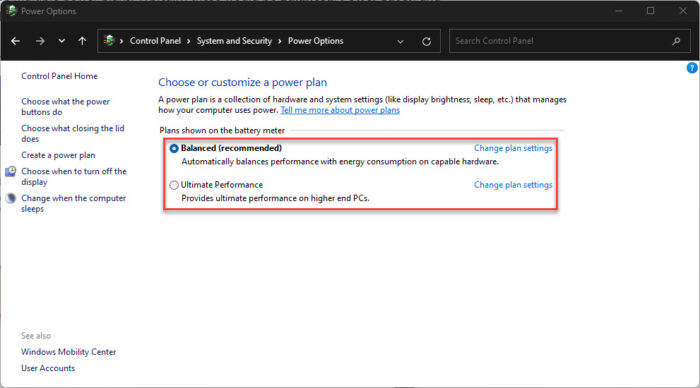Refresh the Power Options page
700x388 pixels.
click(426, 42)
